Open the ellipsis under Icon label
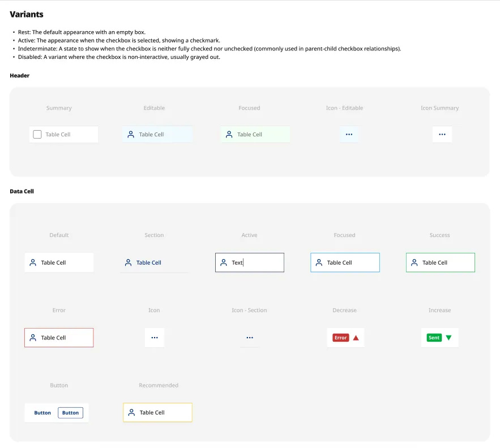Viewport: 500px width, 448px height. [155, 338]
